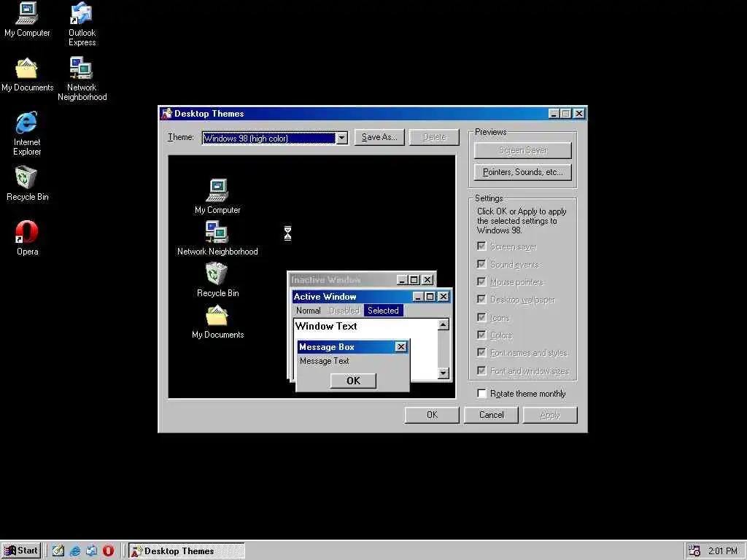Viewport: 747px width, 560px height.
Task: Launch Opera from quick launch bar
Action: pos(108,551)
